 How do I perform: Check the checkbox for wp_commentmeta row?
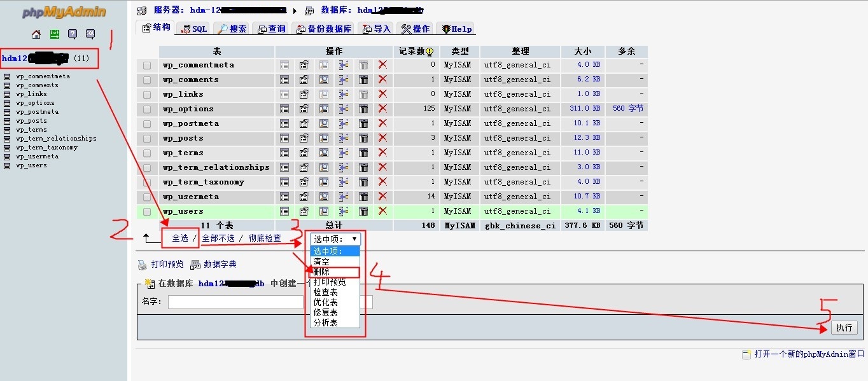(x=146, y=65)
